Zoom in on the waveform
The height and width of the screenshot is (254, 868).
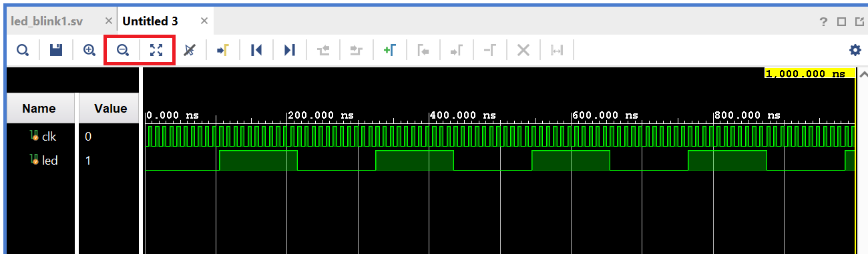[x=89, y=50]
